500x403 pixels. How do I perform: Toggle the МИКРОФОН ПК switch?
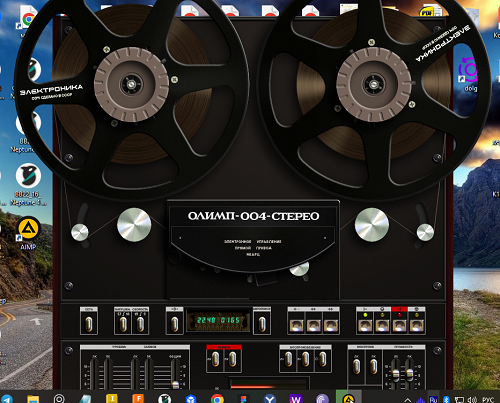pyautogui.click(x=374, y=366)
